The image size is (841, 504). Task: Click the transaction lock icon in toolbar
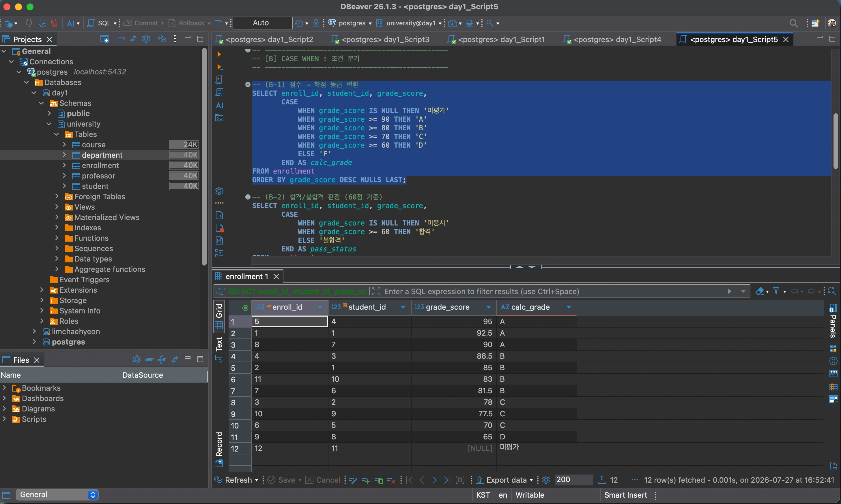[x=316, y=23]
